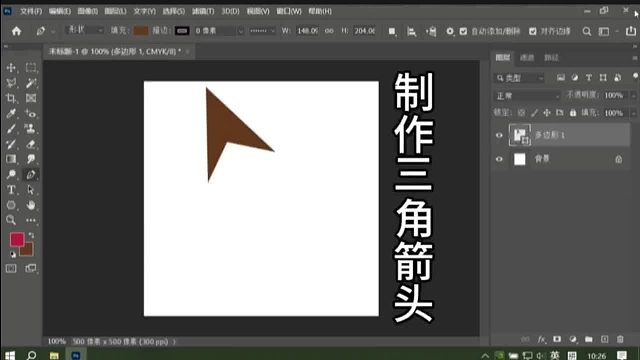640x360 pixels.
Task: Open the layer opacity slider dropdown
Action: tap(633, 96)
